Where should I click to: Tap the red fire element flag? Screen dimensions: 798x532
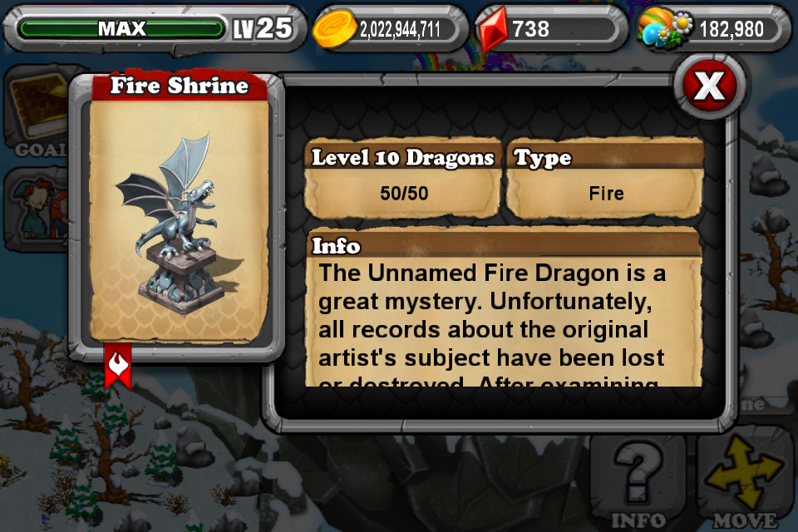118,366
